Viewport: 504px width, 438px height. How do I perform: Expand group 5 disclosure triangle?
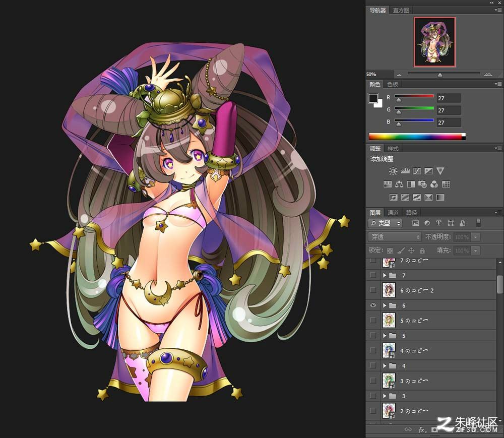click(x=385, y=336)
